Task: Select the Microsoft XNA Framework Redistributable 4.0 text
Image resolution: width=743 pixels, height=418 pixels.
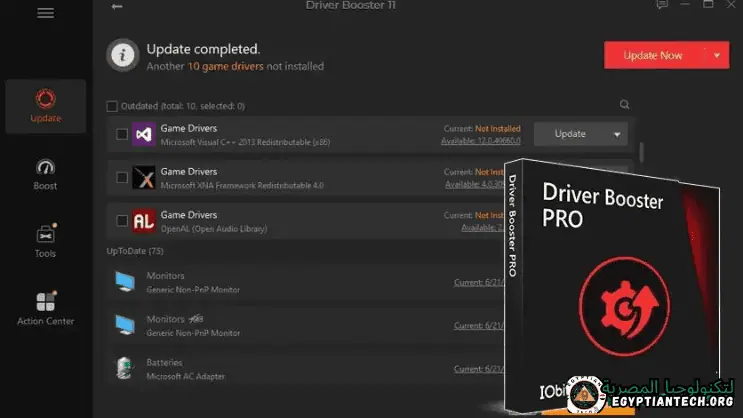Action: point(242,185)
